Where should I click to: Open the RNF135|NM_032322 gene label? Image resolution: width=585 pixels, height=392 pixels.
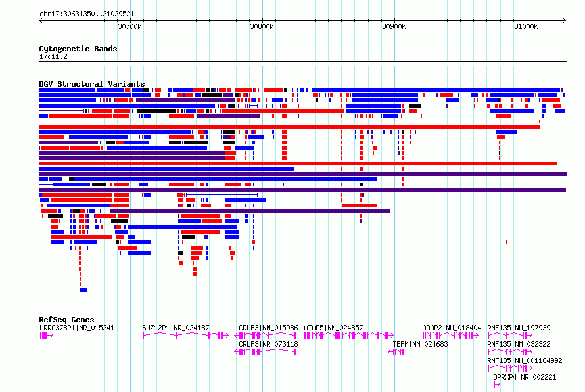click(519, 344)
